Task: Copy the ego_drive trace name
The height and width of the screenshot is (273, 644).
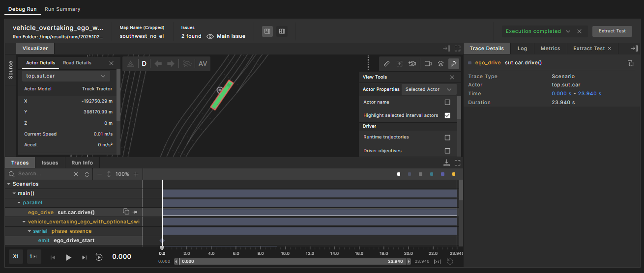Action: pos(126,212)
